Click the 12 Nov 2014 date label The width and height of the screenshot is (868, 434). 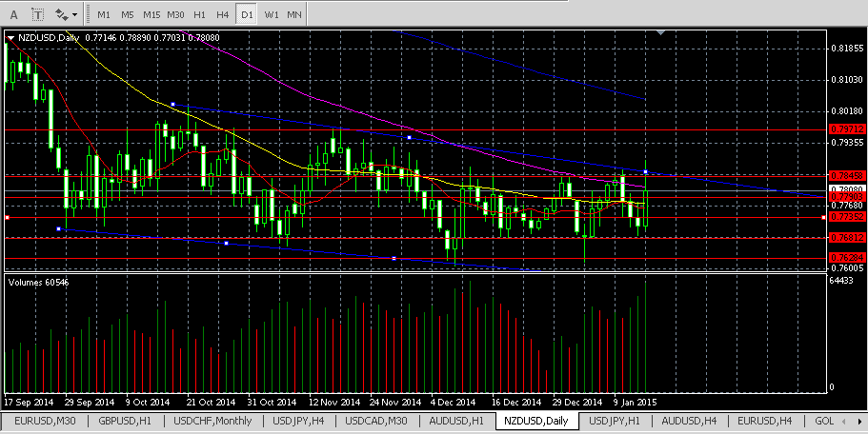click(x=335, y=402)
